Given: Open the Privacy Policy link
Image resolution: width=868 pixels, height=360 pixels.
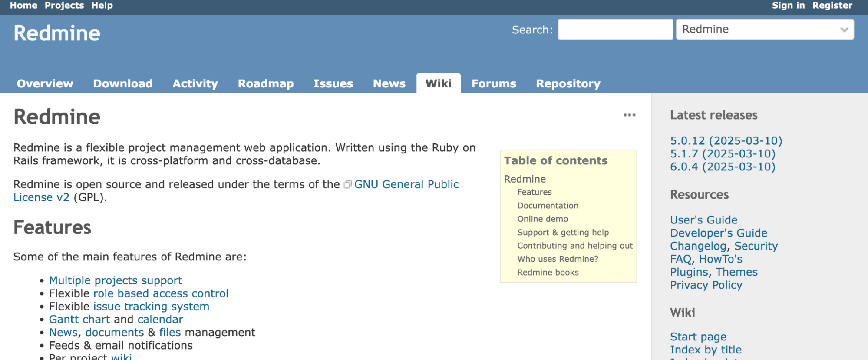Looking at the screenshot, I should (x=706, y=285).
